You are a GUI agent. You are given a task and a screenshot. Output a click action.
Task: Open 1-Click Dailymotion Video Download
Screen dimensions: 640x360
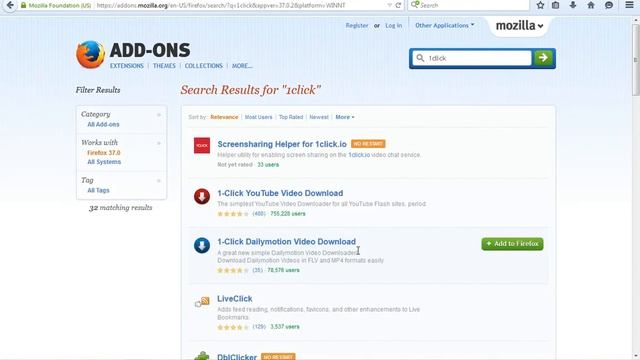coord(287,242)
